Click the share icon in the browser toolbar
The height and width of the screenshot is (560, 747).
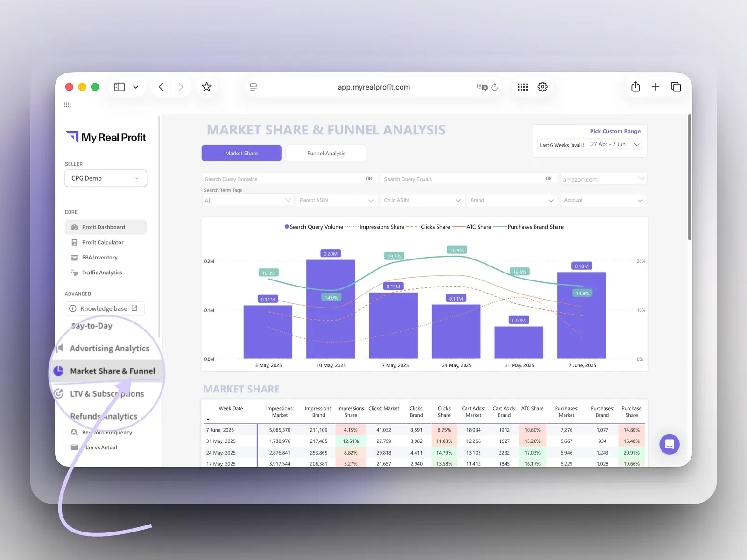tap(635, 86)
